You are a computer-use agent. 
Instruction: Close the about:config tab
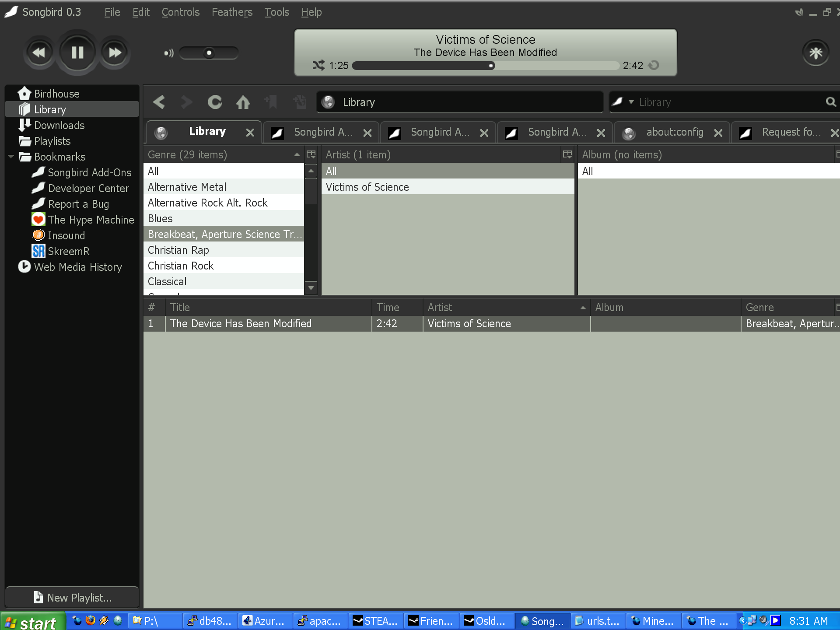coord(718,133)
